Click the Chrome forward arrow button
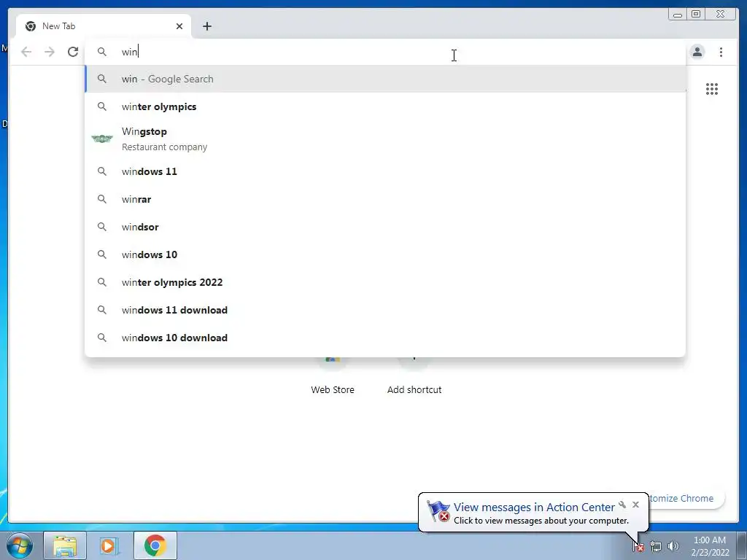This screenshot has height=560, width=747. 50,52
